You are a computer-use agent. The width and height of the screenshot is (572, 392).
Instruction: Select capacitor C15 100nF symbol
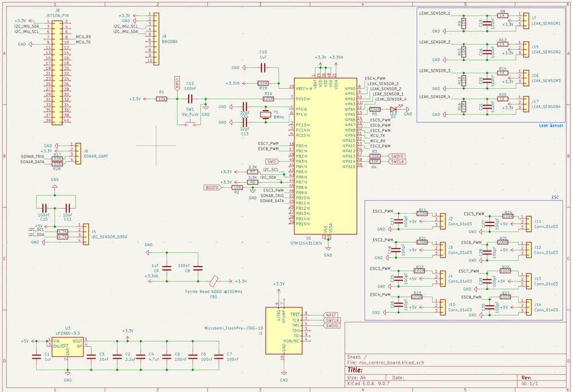[44, 208]
